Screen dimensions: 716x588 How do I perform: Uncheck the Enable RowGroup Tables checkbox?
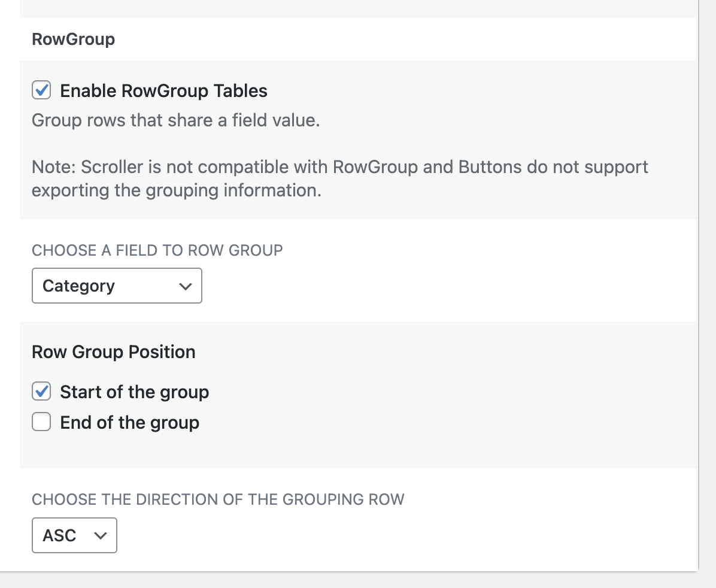point(41,91)
